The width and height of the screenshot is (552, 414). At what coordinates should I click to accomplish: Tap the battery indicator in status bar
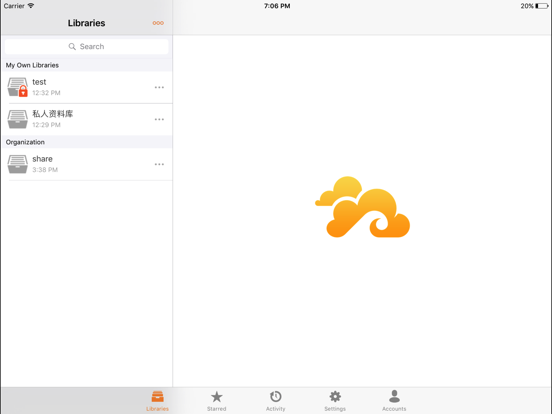pyautogui.click(x=541, y=6)
